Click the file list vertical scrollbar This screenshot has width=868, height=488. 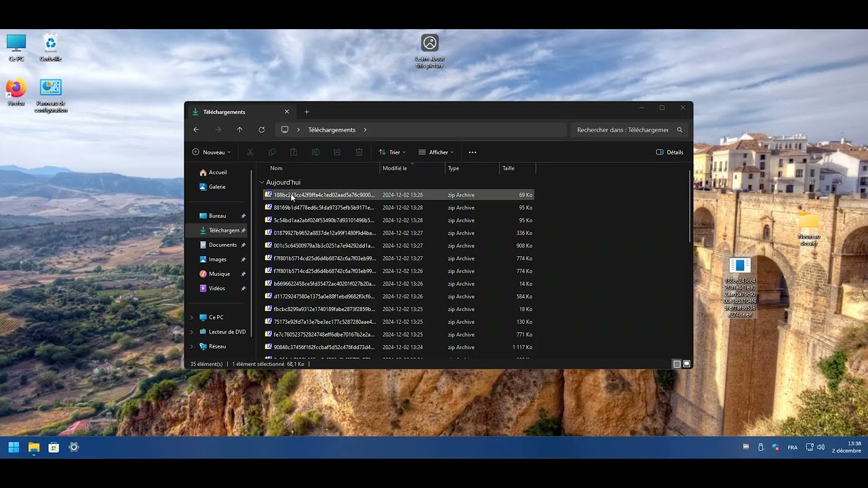pos(690,207)
